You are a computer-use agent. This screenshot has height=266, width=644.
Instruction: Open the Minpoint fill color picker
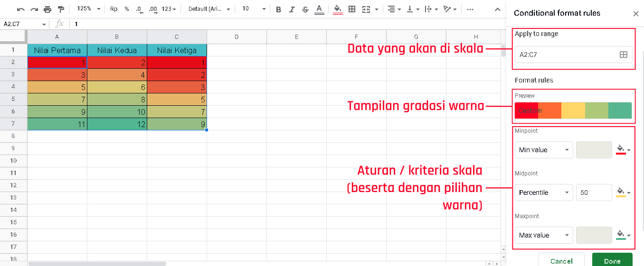point(623,150)
